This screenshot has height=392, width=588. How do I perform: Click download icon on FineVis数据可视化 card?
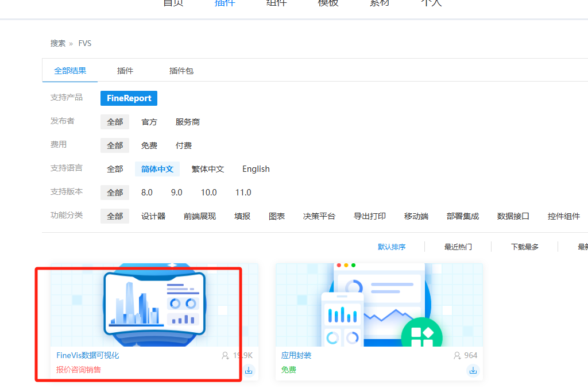249,371
